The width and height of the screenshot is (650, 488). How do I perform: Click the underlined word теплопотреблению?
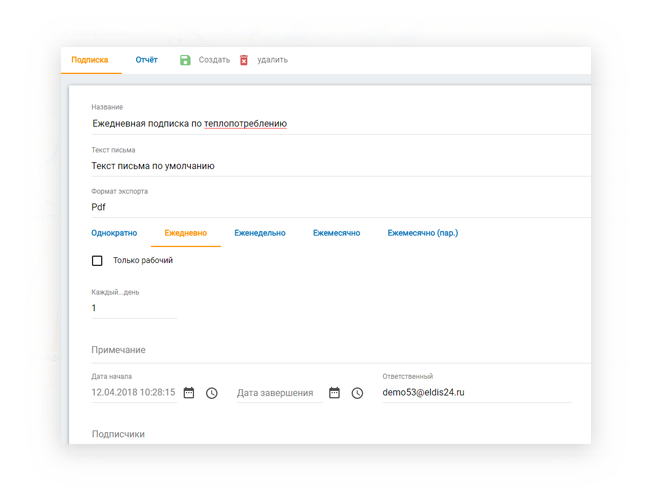tap(245, 124)
